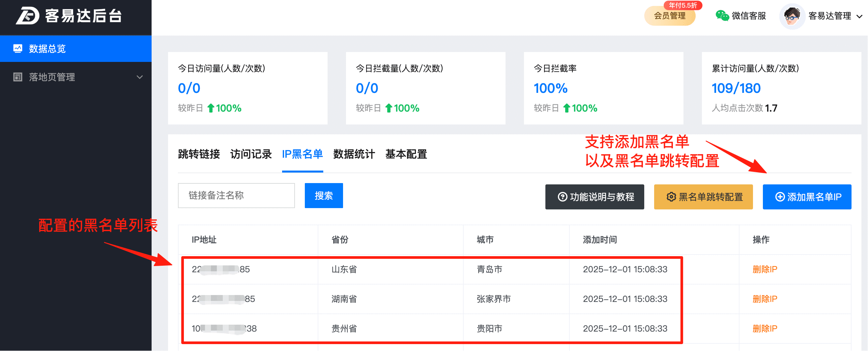Click 删除IP for the 张家界市 row
The width and height of the screenshot is (868, 351).
coord(765,299)
